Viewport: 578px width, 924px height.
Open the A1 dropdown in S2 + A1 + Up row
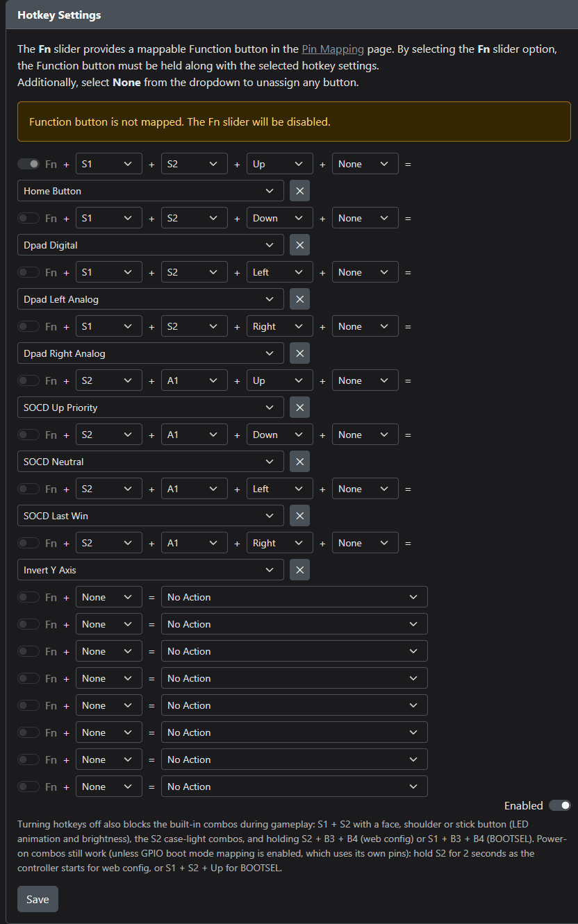(x=195, y=380)
